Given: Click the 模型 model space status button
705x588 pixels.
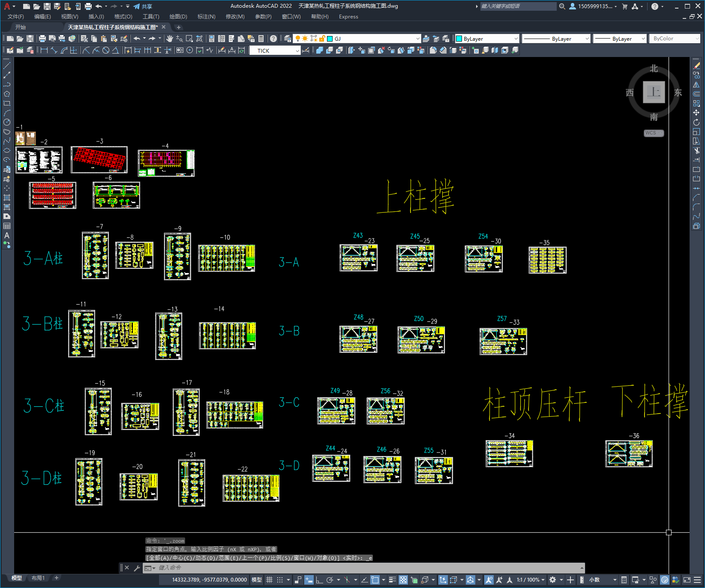Looking at the screenshot, I should click(x=257, y=580).
